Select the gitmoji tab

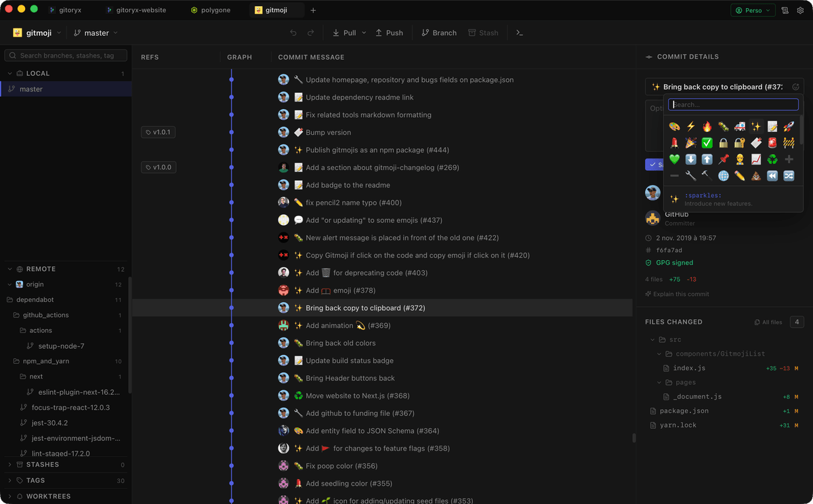[x=276, y=10]
